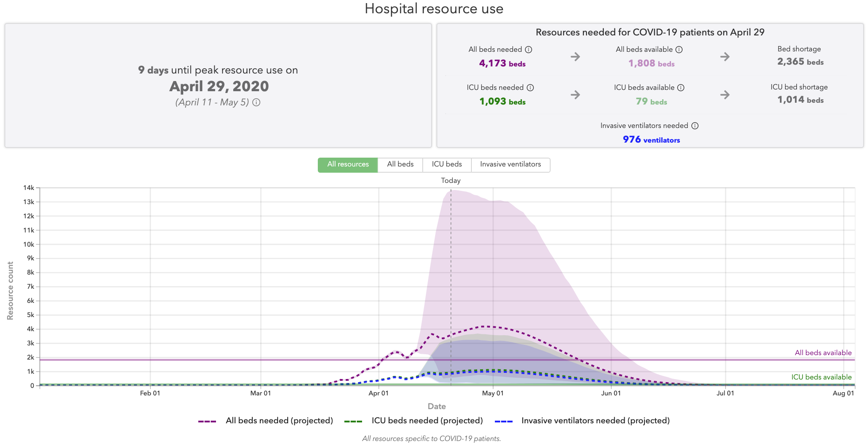The width and height of the screenshot is (868, 445).
Task: Open the Invasive ventilators tab
Action: (x=510, y=164)
